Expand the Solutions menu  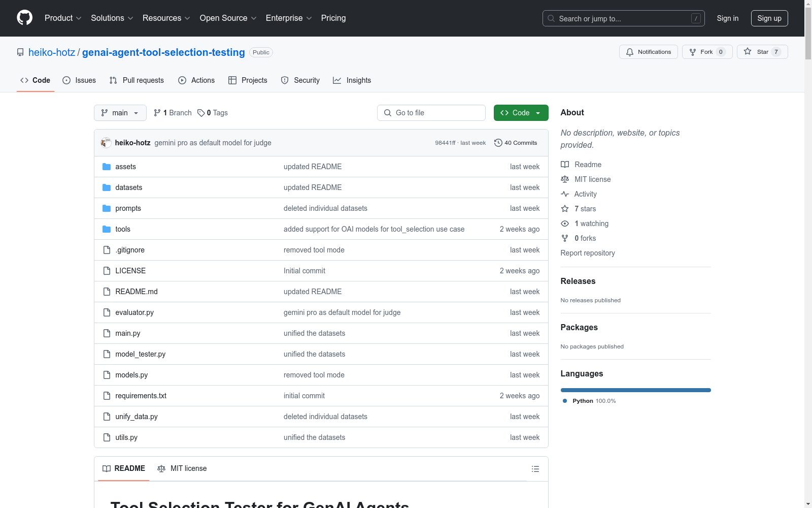click(112, 18)
